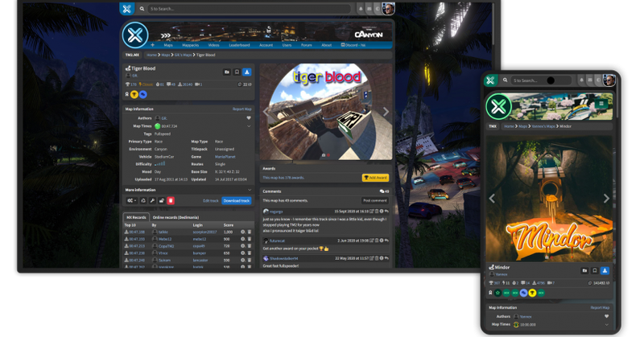Click the desktop magnifier search icon
This screenshot has height=337, width=644.
[142, 9]
